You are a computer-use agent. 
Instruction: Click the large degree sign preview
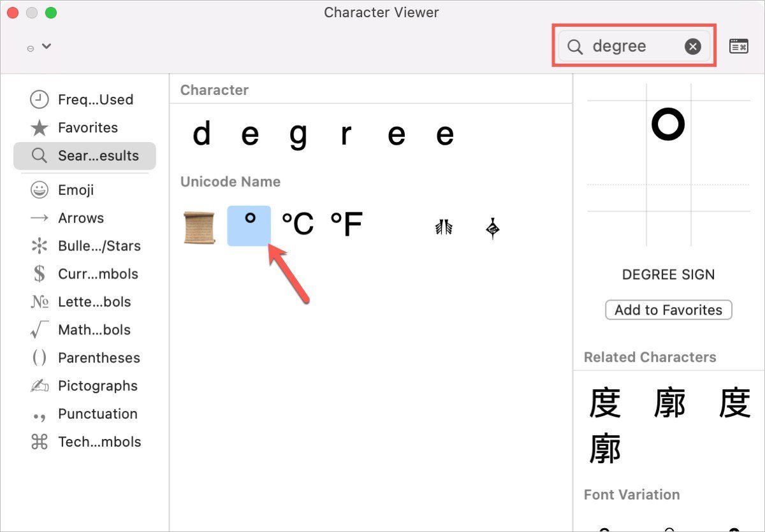click(668, 124)
